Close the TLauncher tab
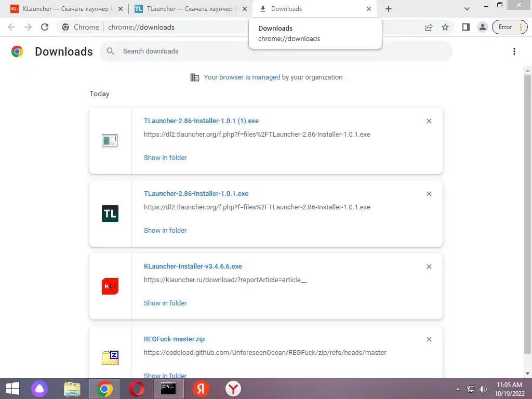532x399 pixels. [x=245, y=9]
